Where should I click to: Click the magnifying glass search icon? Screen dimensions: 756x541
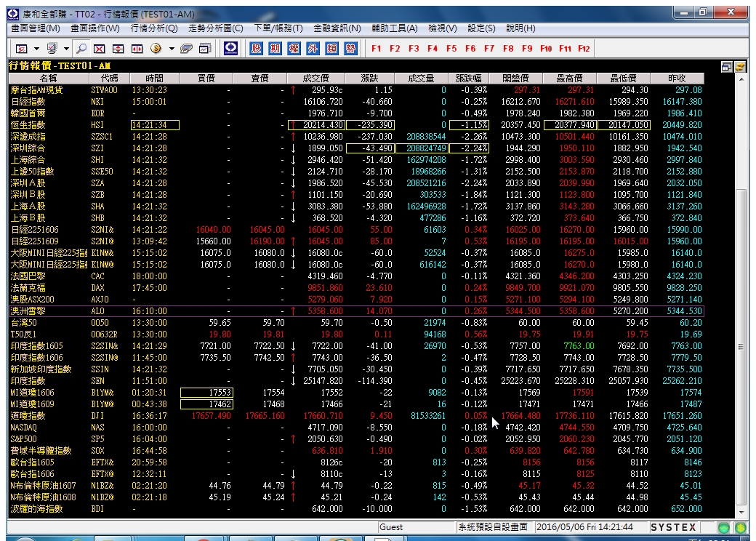coord(81,49)
